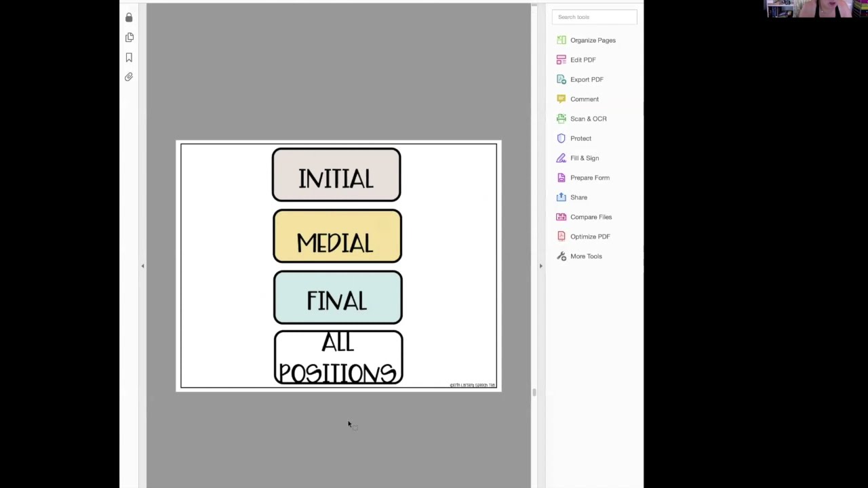Open the attachments paperclip panel icon

[x=129, y=77]
